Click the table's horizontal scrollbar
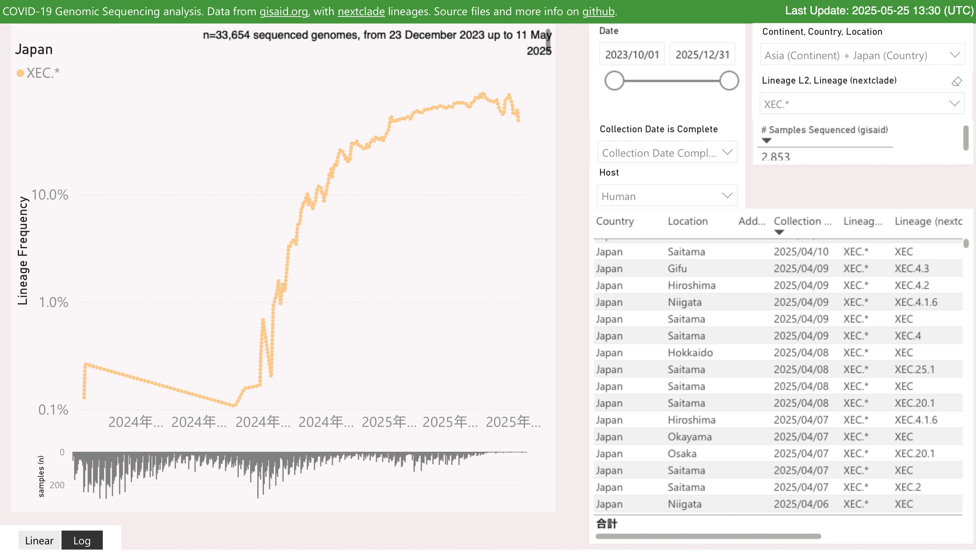This screenshot has height=560, width=976. (708, 536)
